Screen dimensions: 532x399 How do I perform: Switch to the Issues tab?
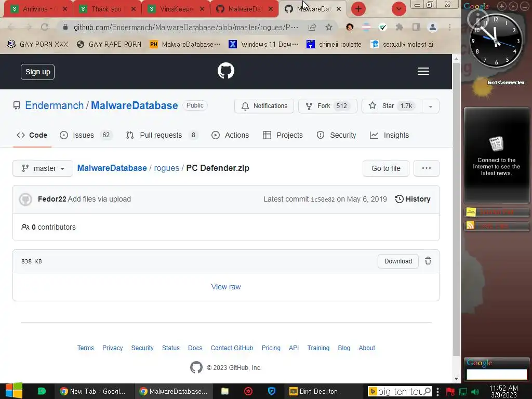pos(85,135)
